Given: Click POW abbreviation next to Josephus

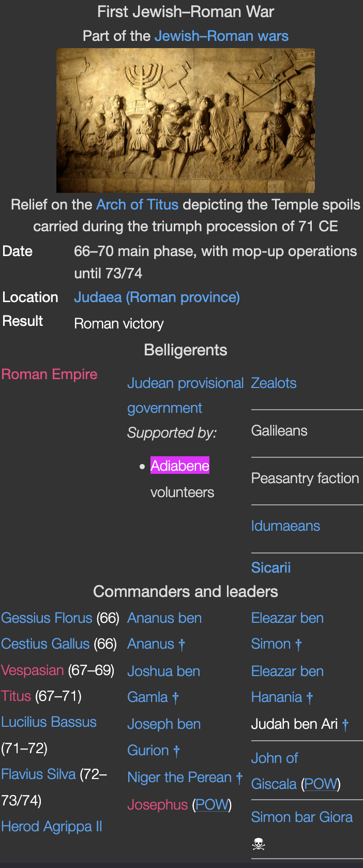Looking at the screenshot, I should point(211,805).
